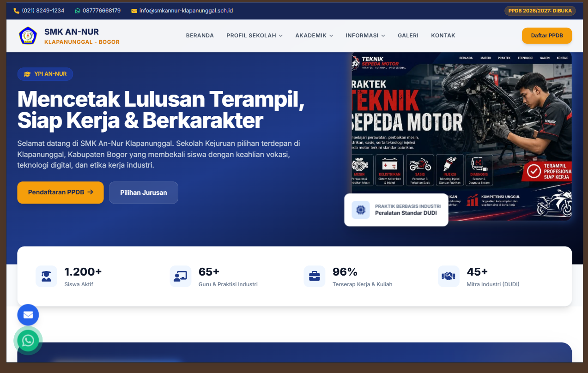This screenshot has height=373, width=588.
Task: Click the envelope icon beside the email address
Action: [x=134, y=11]
